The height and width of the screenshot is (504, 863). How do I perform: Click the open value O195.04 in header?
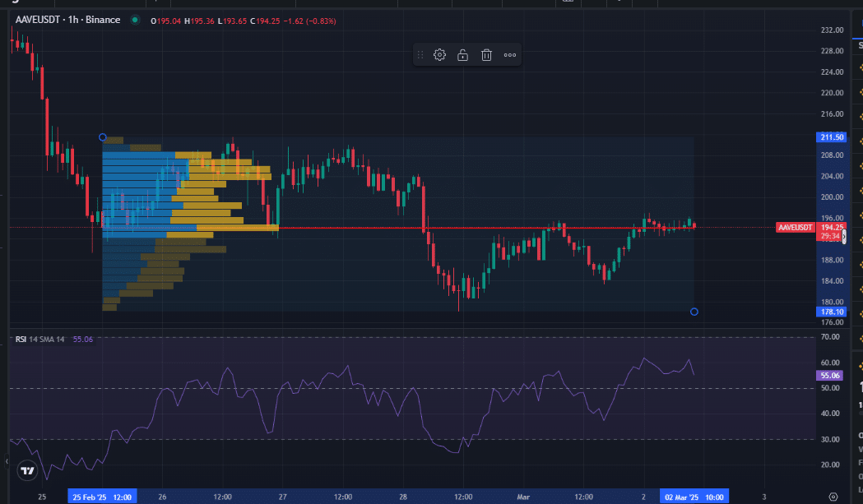click(165, 21)
